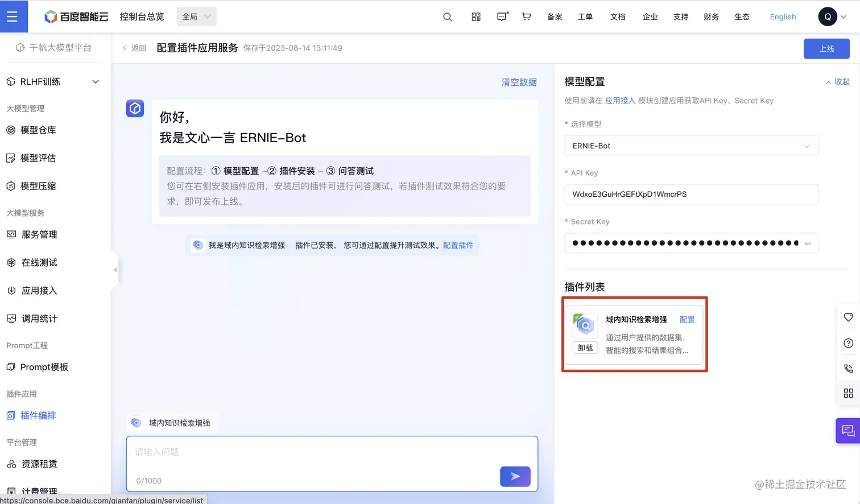860x504 pixels.
Task: Click the plugin icon in plugin card
Action: tap(585, 325)
